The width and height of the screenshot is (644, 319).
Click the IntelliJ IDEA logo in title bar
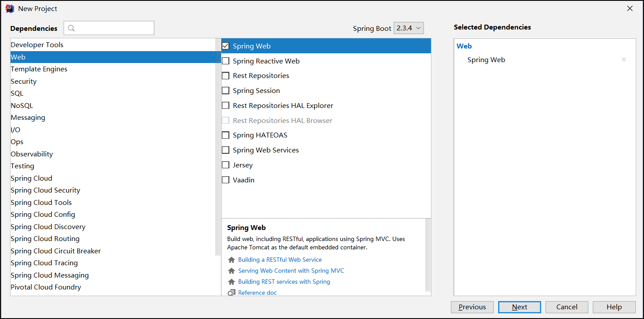[x=9, y=8]
